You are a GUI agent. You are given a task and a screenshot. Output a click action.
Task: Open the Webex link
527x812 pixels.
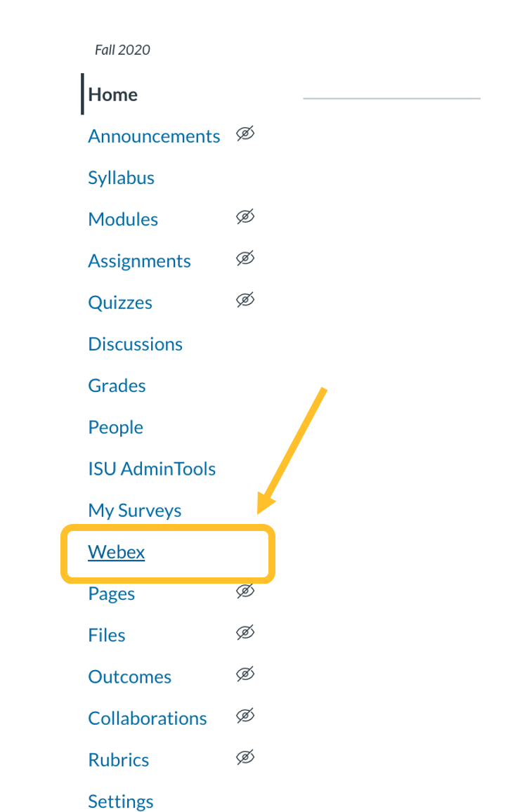pyautogui.click(x=117, y=552)
